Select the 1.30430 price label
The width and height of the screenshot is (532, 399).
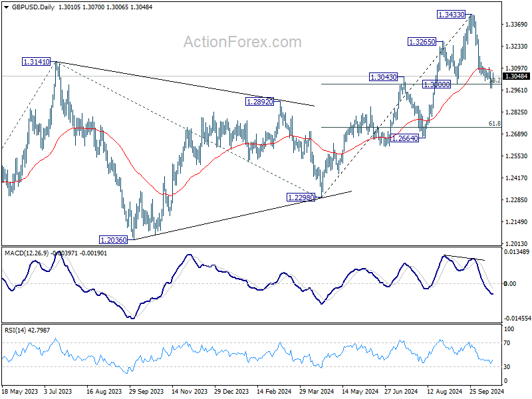tap(384, 77)
